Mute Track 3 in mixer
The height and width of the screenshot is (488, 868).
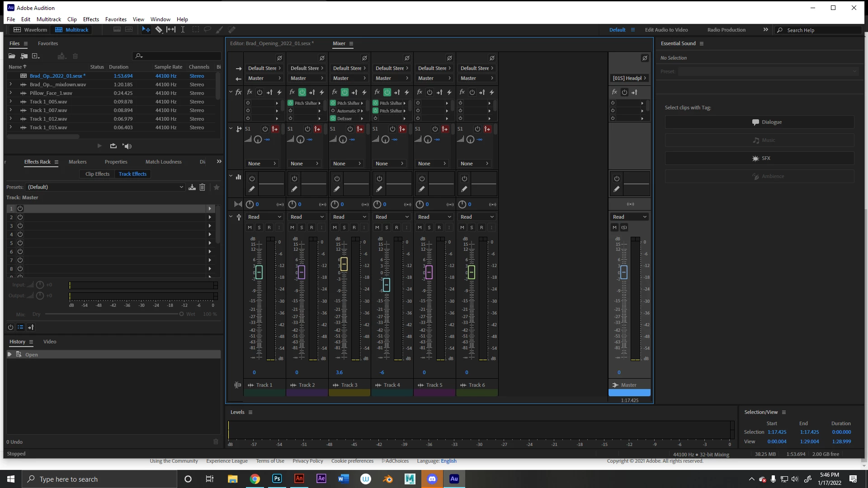(335, 227)
